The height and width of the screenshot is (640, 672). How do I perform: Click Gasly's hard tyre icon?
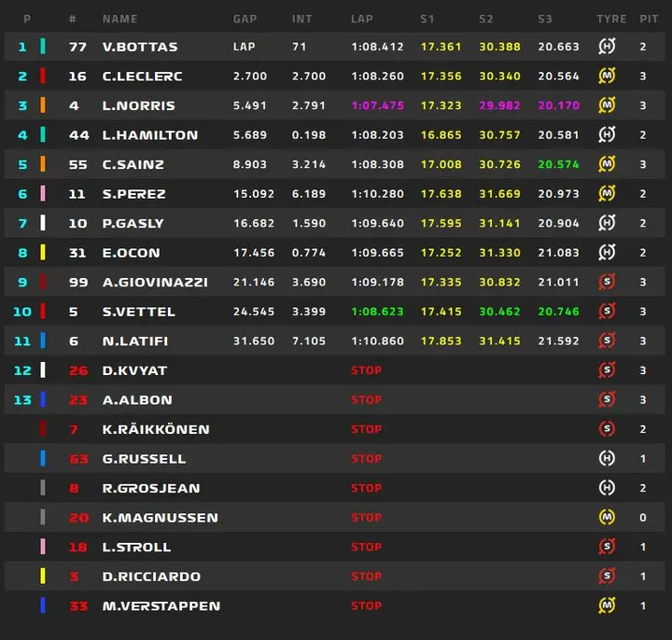[x=607, y=223]
